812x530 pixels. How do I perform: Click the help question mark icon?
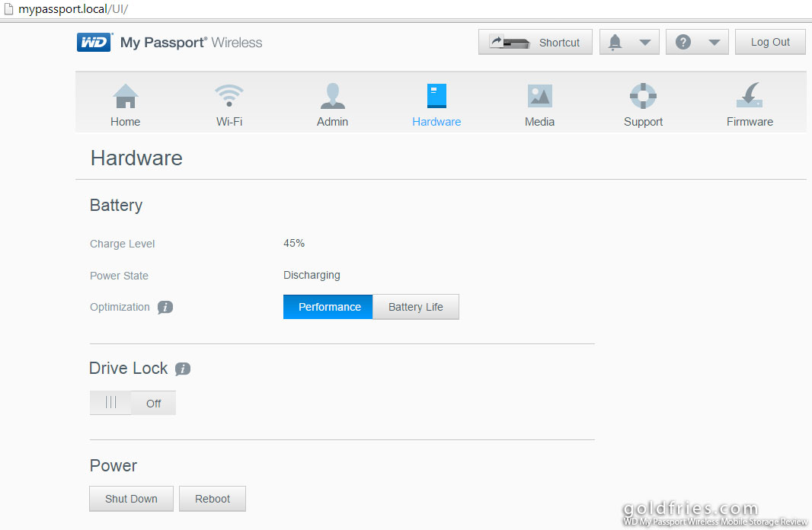click(x=683, y=42)
